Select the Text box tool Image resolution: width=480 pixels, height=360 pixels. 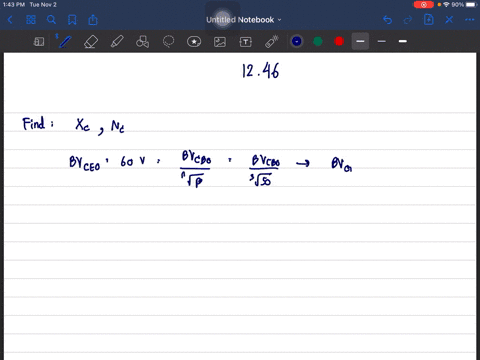point(245,42)
